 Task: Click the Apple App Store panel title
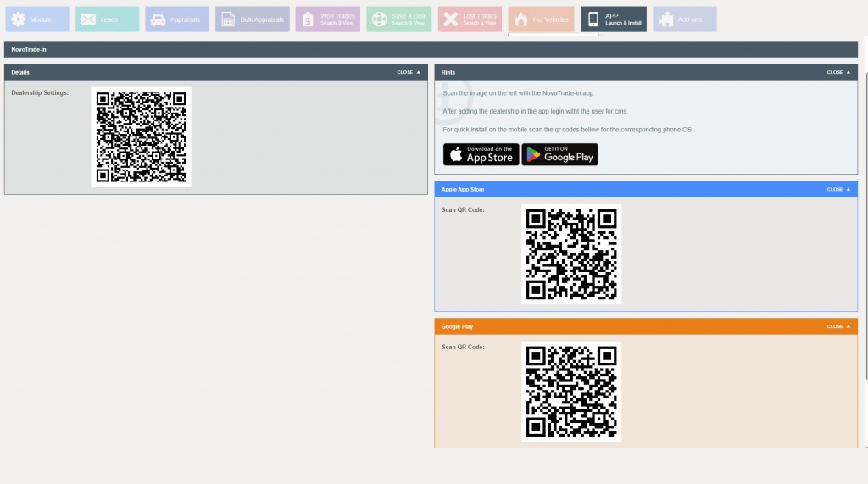(462, 189)
